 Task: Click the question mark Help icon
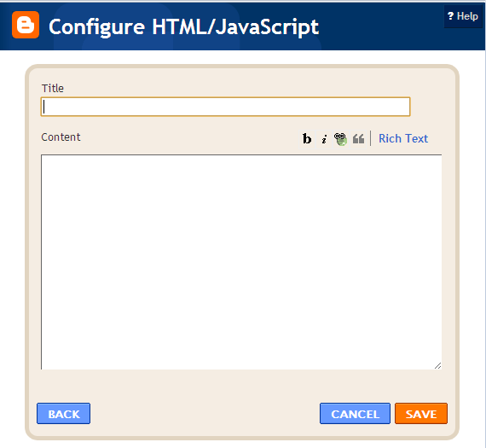pyautogui.click(x=450, y=16)
